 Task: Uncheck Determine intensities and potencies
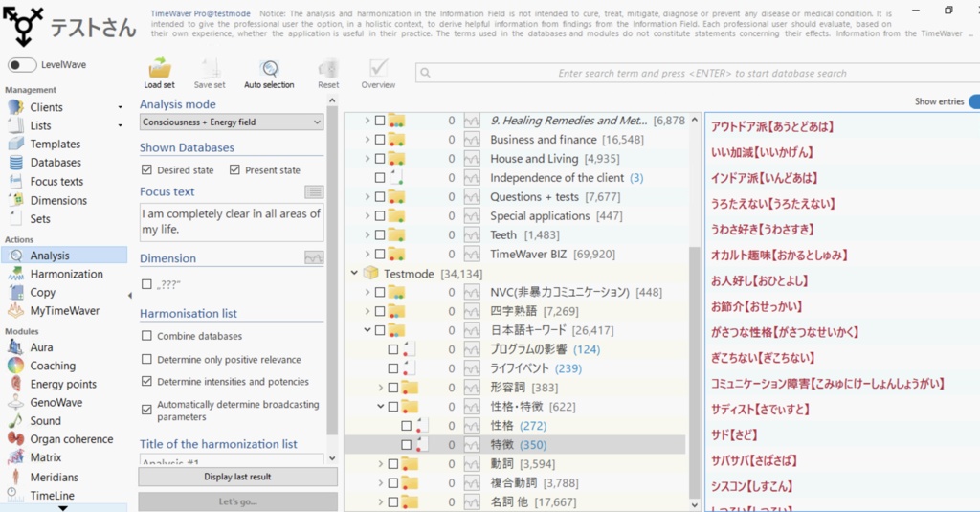146,381
